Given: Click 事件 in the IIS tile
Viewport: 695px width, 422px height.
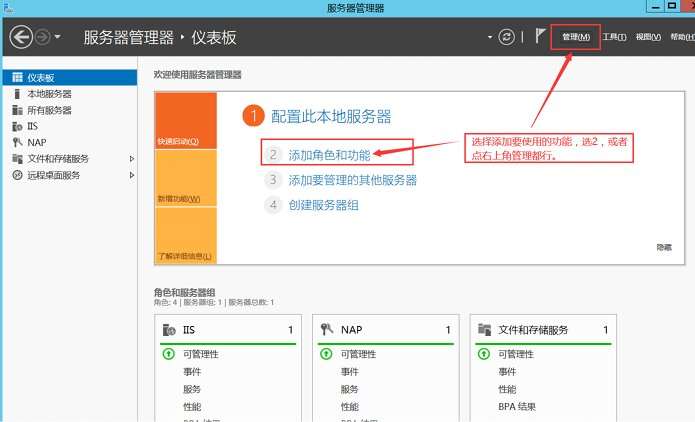Looking at the screenshot, I should tap(192, 372).
